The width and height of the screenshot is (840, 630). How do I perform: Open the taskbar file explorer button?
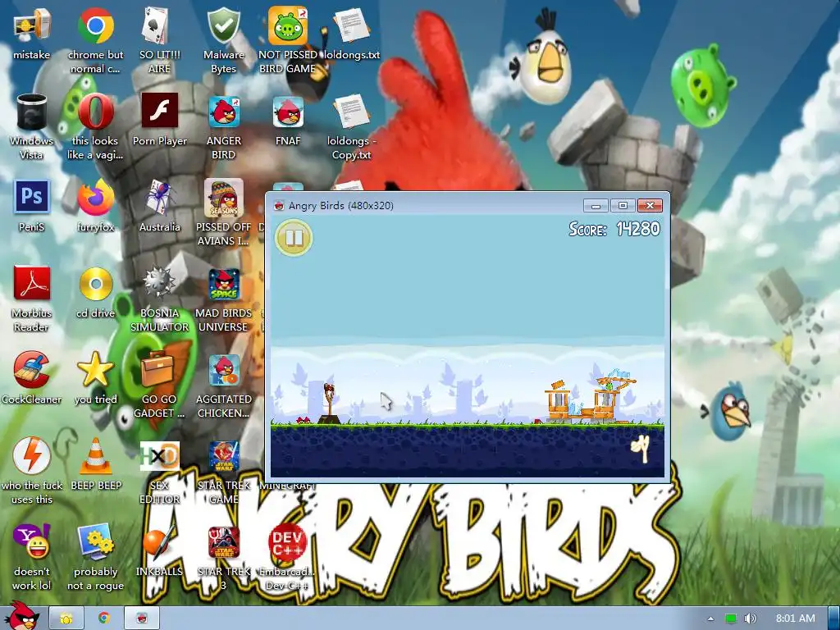(66, 619)
